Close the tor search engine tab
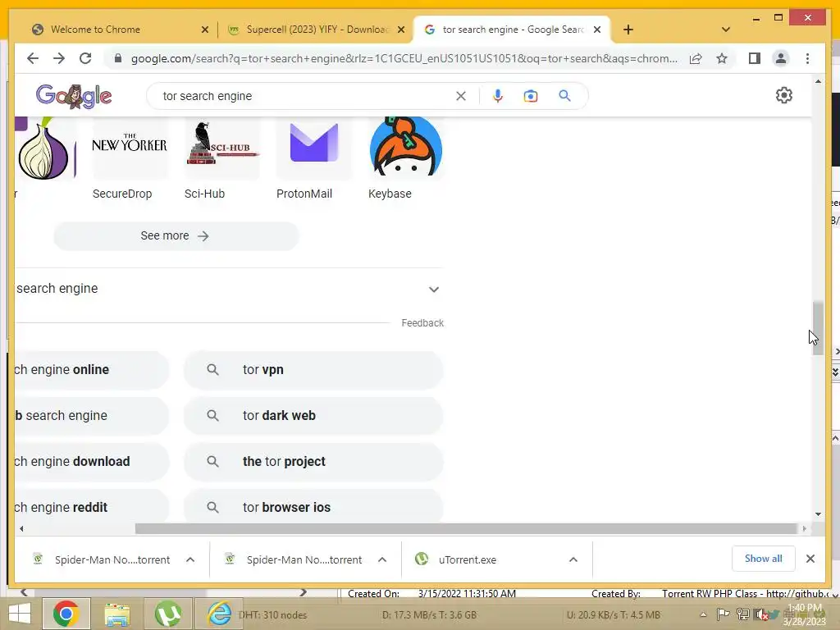This screenshot has height=630, width=840. tap(597, 30)
